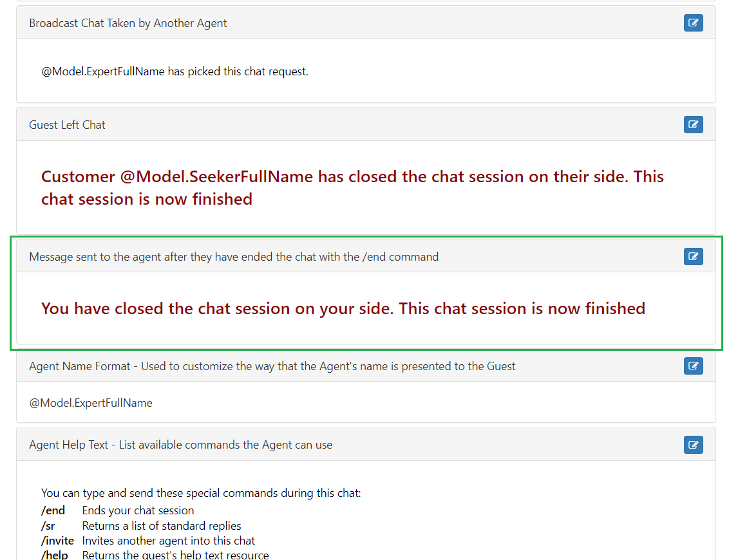This screenshot has height=560, width=729.
Task: Click the red Customer @Model.SeekerFullName closed message
Action: click(352, 188)
